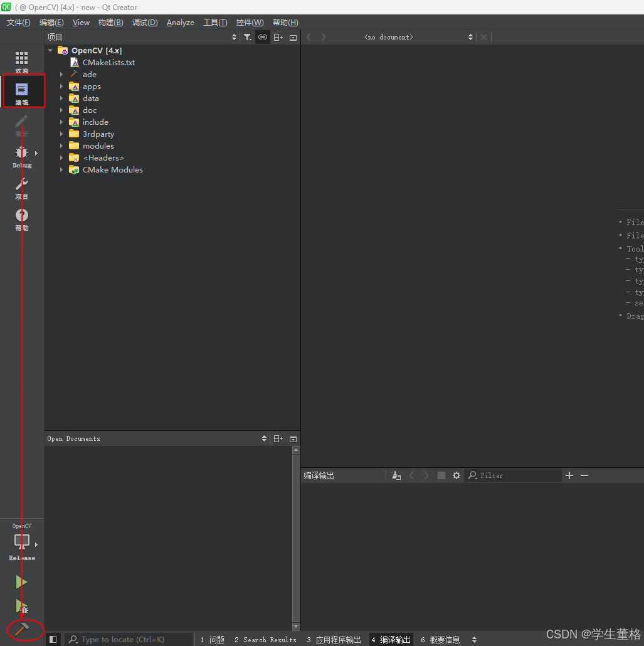This screenshot has height=646, width=644.
Task: Open the Analyze menu
Action: (181, 22)
